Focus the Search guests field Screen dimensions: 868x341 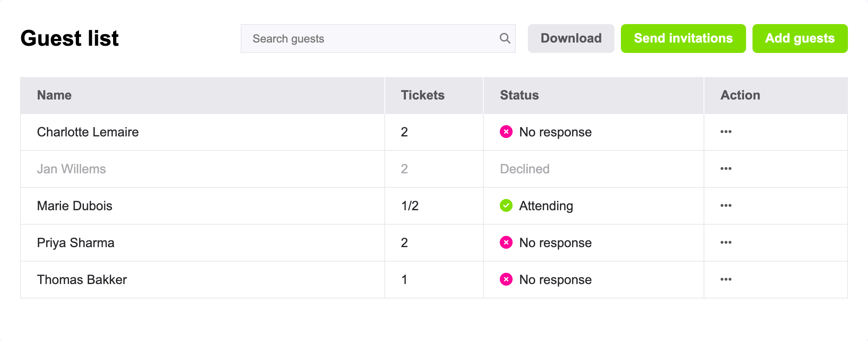tap(378, 39)
